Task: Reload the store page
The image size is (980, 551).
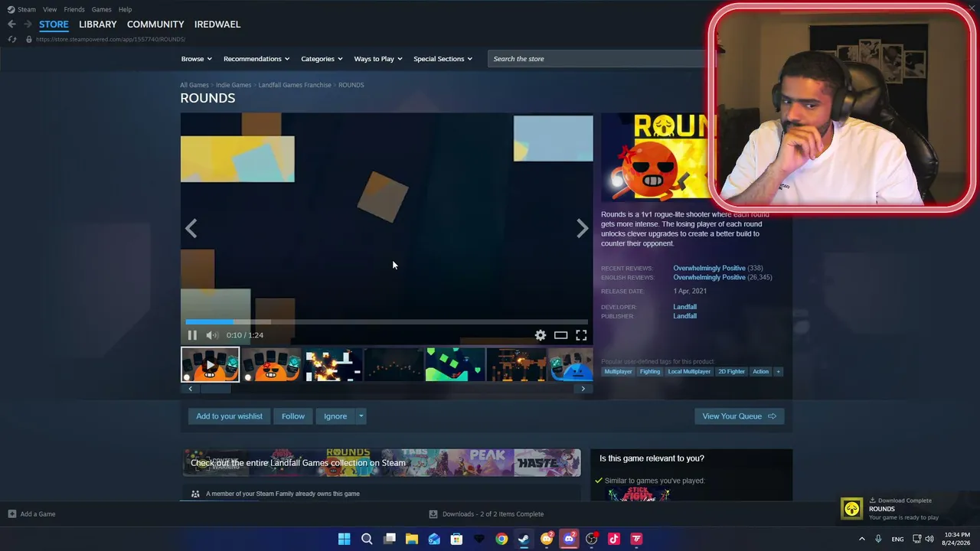Action: coord(11,39)
